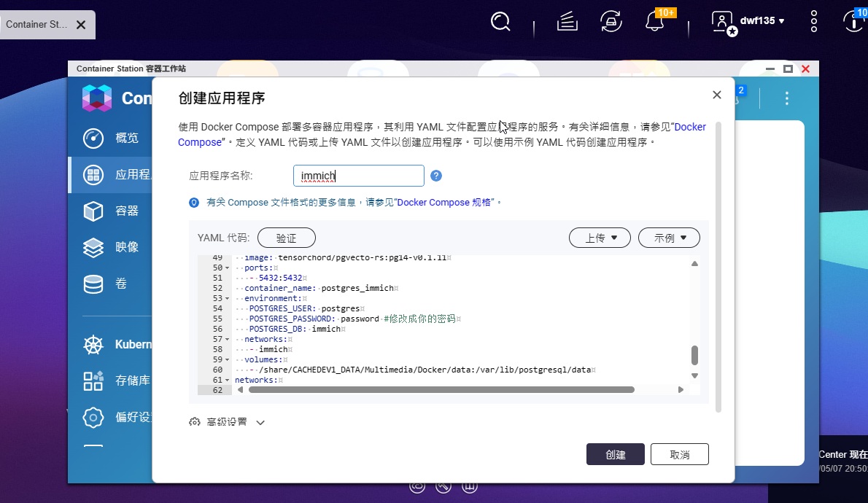Collapse the top-level networks block at line 61
This screenshot has height=503, width=868.
click(227, 380)
